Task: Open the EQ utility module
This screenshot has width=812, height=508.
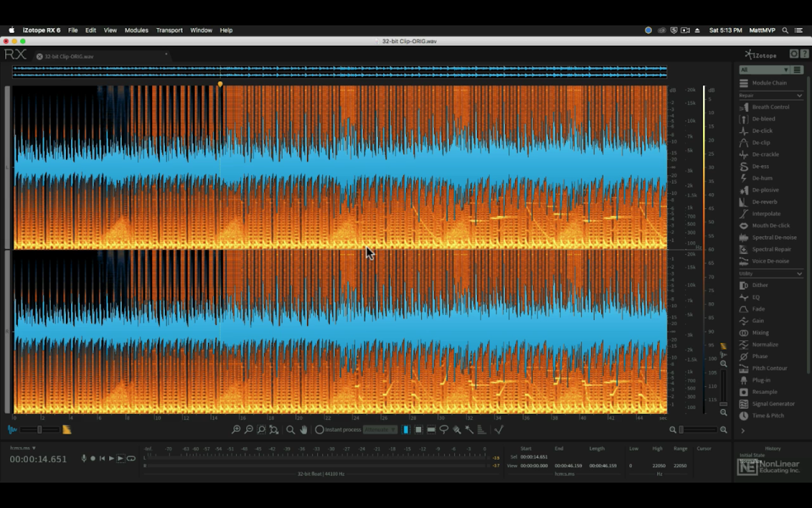Action: click(756, 297)
